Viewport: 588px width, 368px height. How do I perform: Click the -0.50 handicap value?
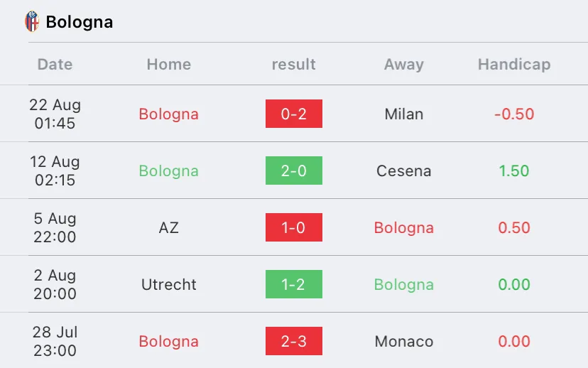514,114
